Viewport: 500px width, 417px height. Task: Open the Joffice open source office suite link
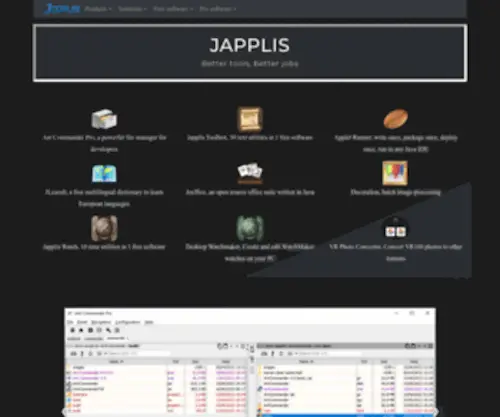250,192
